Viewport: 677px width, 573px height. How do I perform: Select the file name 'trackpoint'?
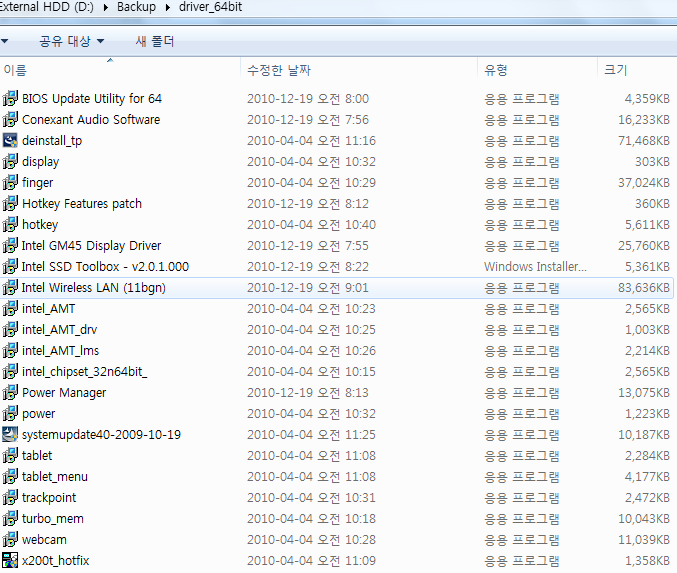tap(49, 497)
